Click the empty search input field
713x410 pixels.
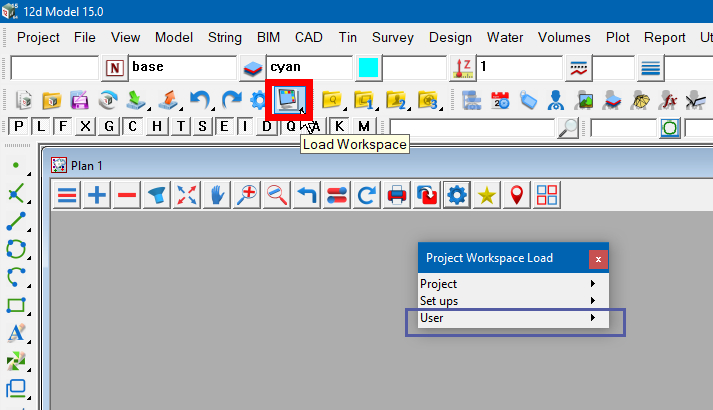point(472,128)
